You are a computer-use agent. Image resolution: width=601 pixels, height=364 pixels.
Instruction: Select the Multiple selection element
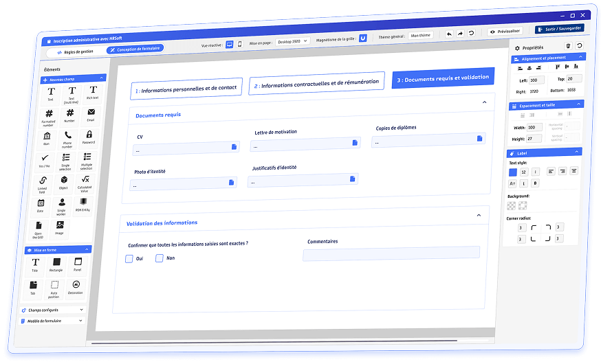(x=87, y=161)
